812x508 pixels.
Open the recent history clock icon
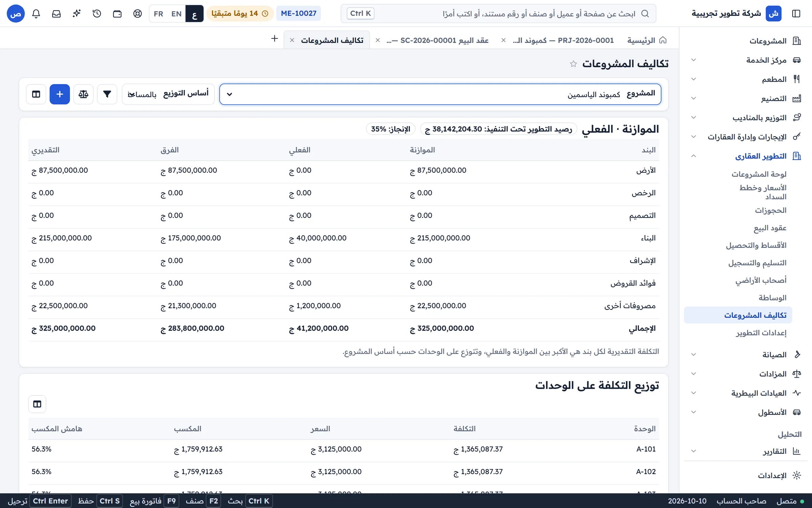point(97,14)
